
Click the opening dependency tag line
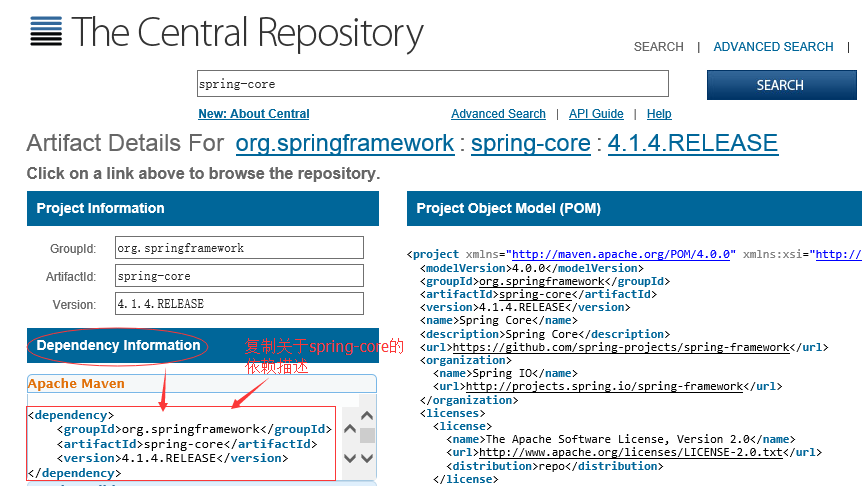(x=71, y=415)
